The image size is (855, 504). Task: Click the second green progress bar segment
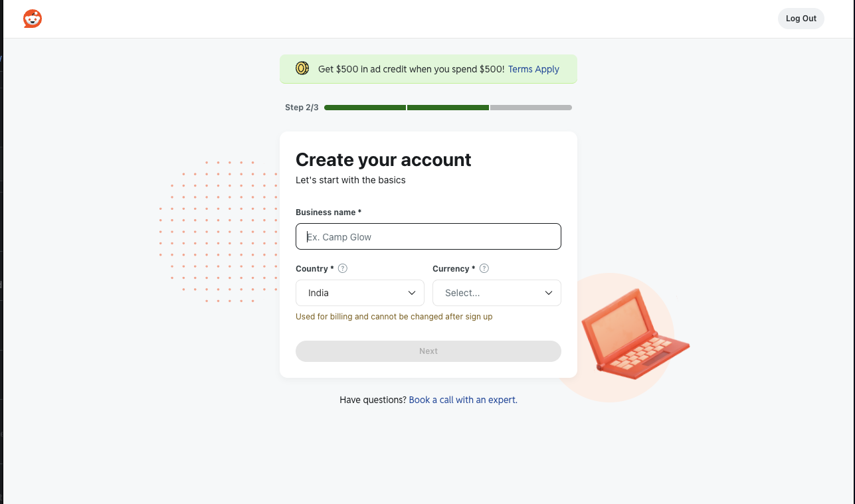(x=448, y=108)
